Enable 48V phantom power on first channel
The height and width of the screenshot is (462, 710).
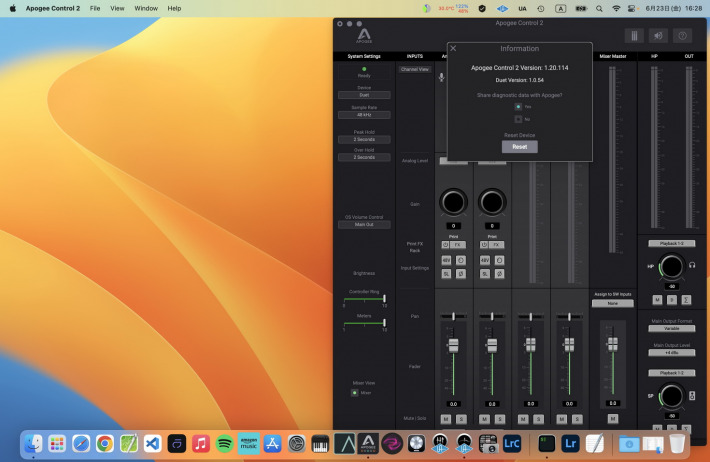point(446,259)
